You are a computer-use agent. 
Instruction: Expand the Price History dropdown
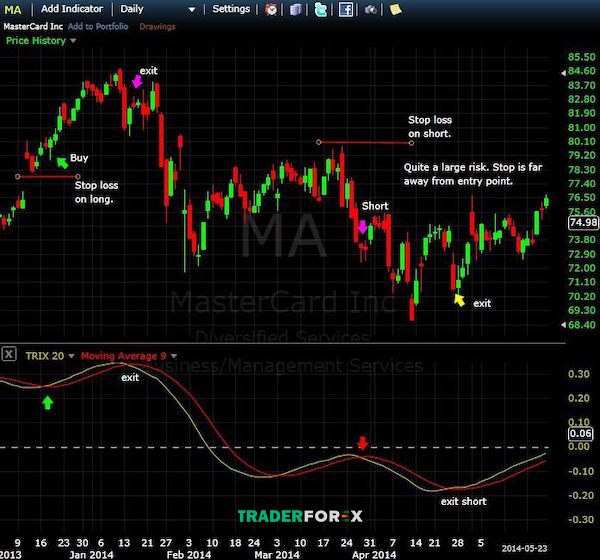click(41, 41)
